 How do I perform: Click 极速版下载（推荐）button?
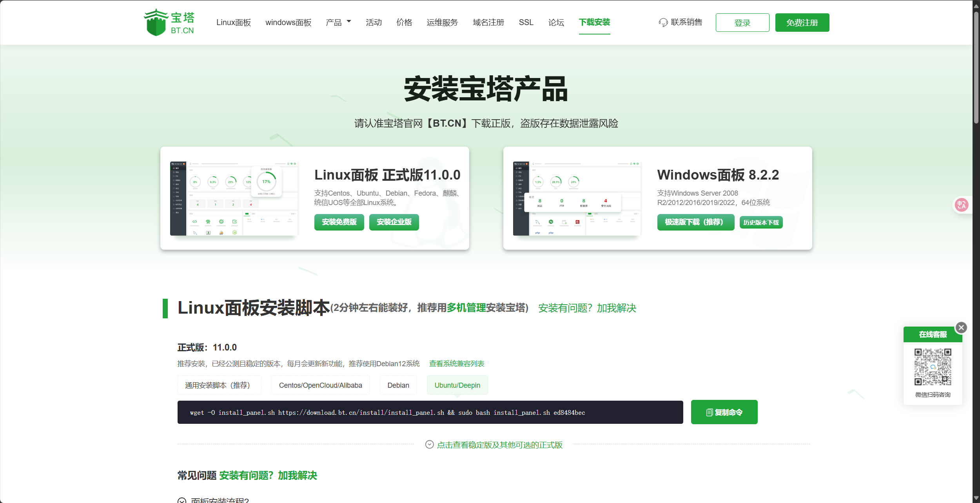696,222
